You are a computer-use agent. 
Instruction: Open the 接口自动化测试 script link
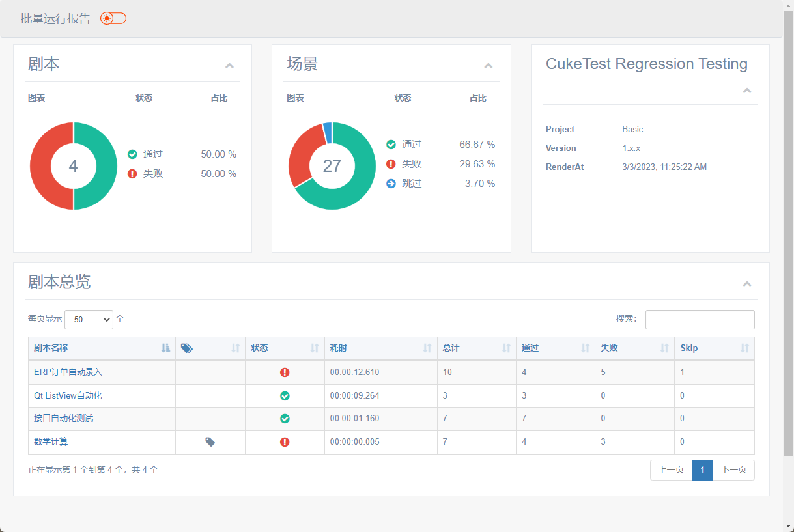pos(64,418)
